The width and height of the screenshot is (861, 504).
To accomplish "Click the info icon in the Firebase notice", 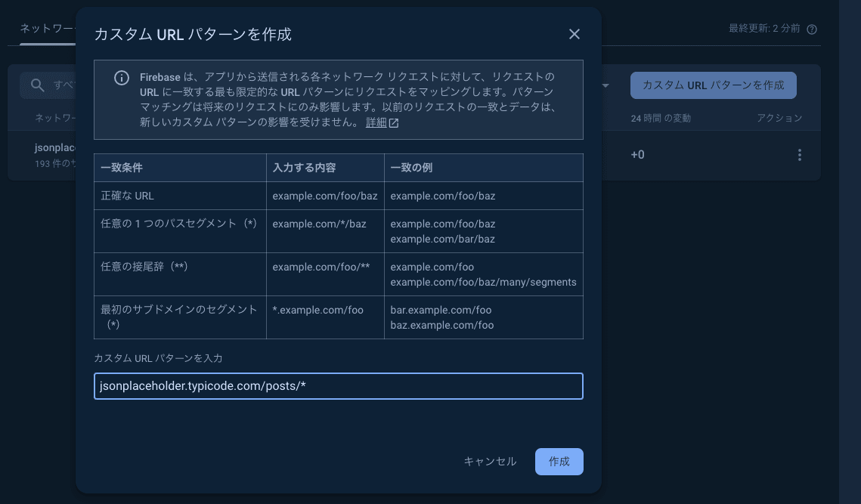I will (x=122, y=78).
